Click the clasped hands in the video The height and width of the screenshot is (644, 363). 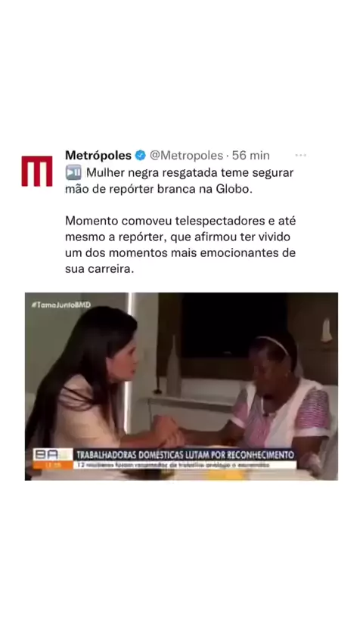point(171,433)
